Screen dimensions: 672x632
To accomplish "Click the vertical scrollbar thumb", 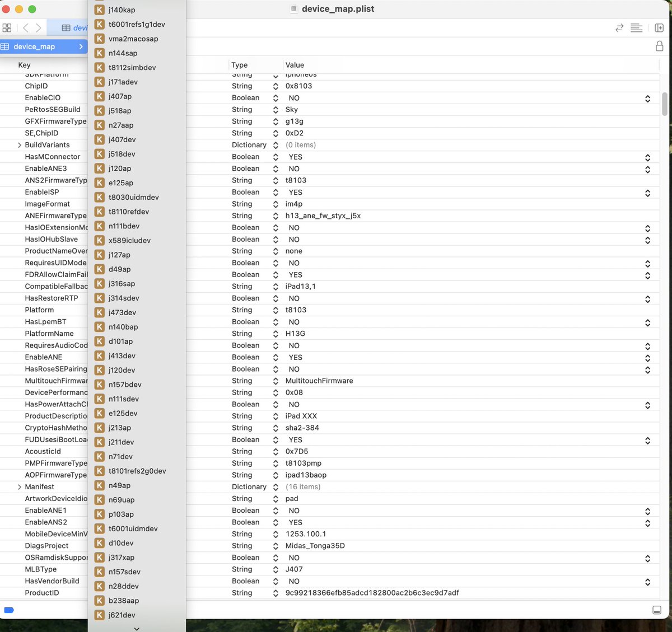I will pyautogui.click(x=665, y=104).
